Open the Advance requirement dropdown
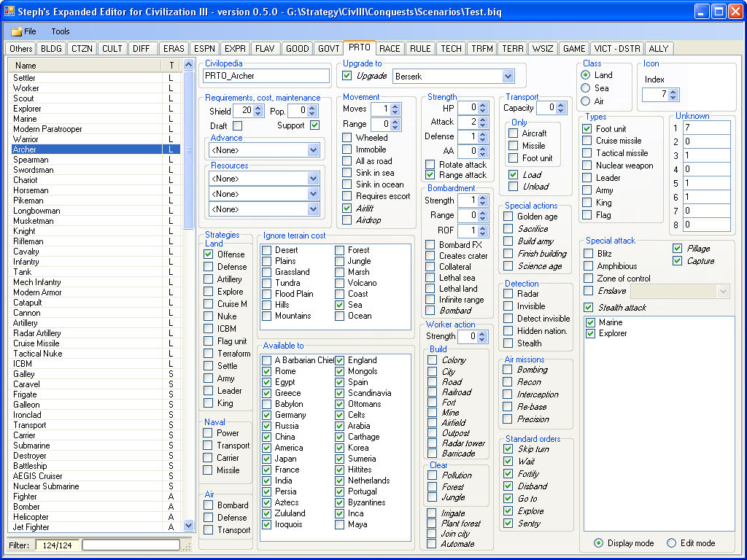 click(x=313, y=150)
